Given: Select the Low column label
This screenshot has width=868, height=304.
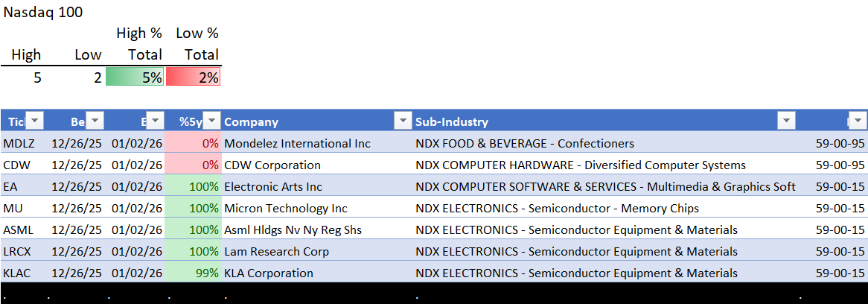Looking at the screenshot, I should pos(89,55).
